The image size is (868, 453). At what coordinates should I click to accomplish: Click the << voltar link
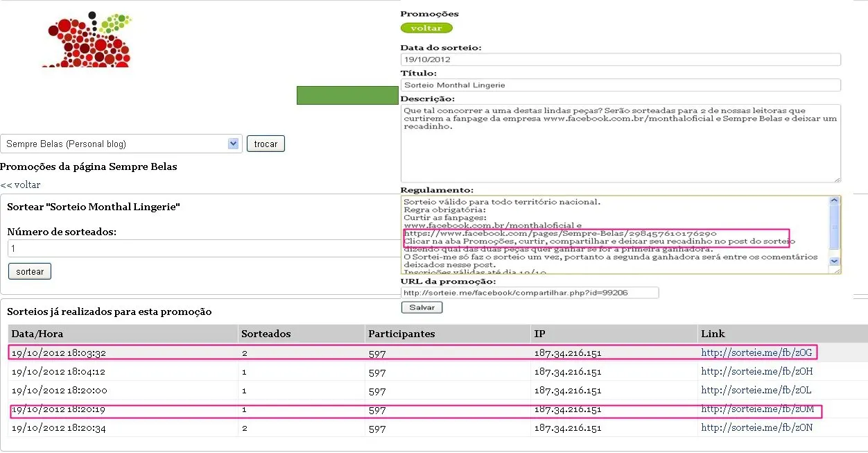point(20,185)
